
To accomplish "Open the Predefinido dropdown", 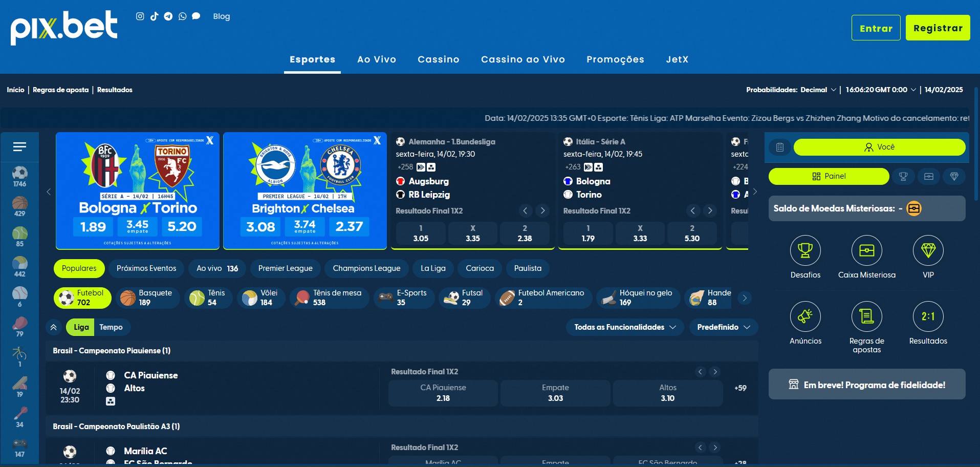I will [x=724, y=327].
